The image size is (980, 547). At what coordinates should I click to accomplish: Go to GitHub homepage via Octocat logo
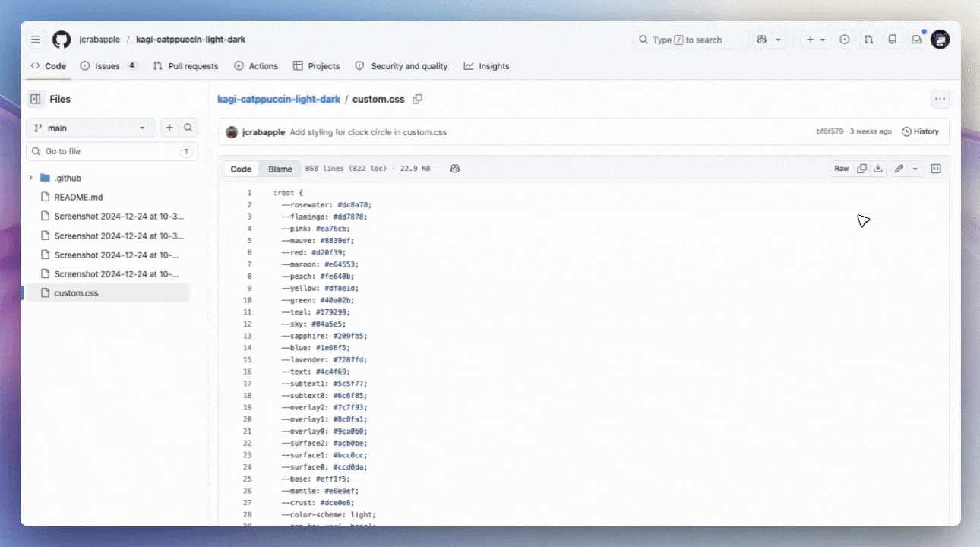point(62,40)
